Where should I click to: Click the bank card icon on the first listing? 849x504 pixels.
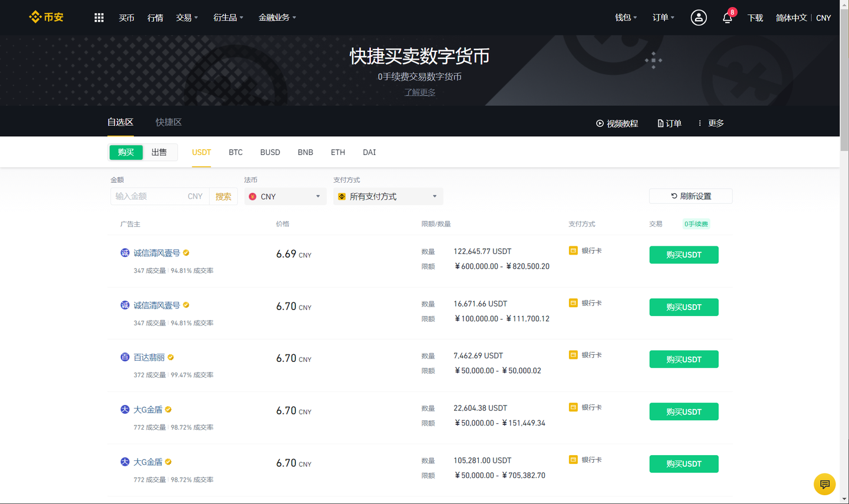573,250
